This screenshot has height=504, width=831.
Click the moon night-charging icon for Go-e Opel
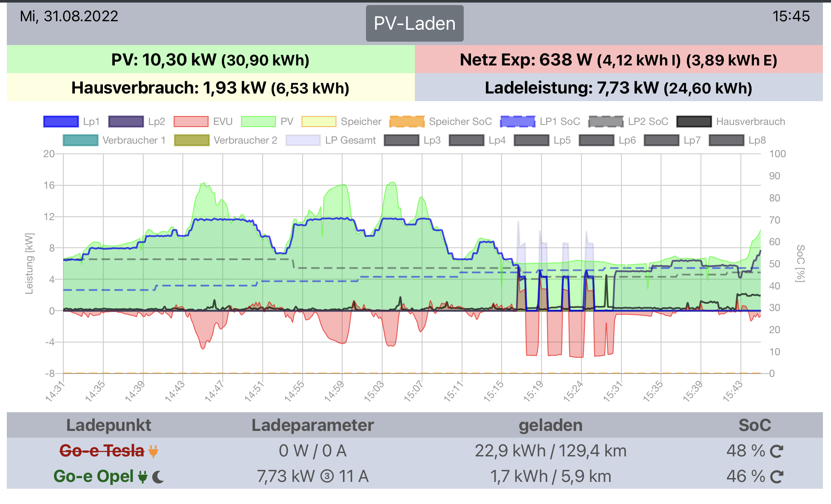pyautogui.click(x=158, y=477)
